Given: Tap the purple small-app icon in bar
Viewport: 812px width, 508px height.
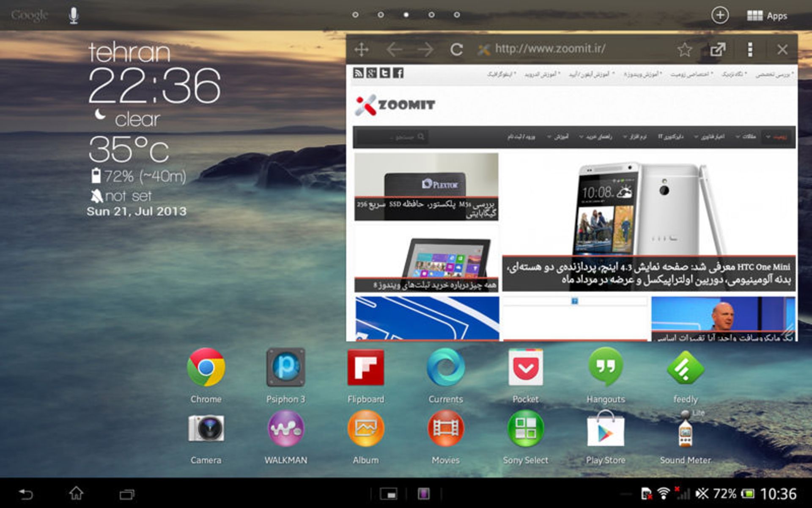Looking at the screenshot, I should pos(424,494).
